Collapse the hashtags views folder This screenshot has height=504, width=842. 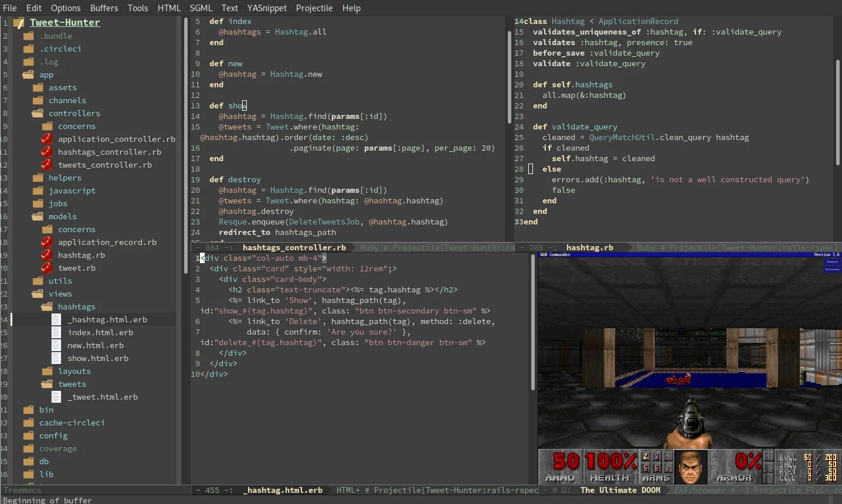pos(47,307)
